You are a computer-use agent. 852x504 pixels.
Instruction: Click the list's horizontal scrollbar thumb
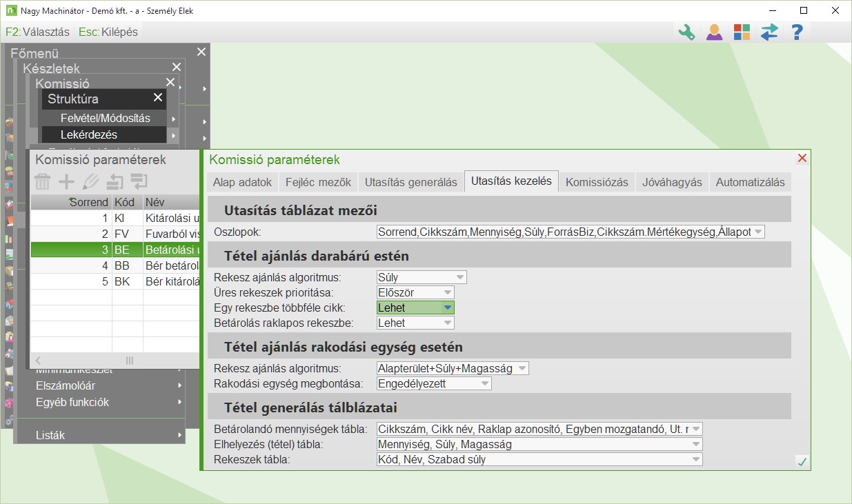pos(129,361)
